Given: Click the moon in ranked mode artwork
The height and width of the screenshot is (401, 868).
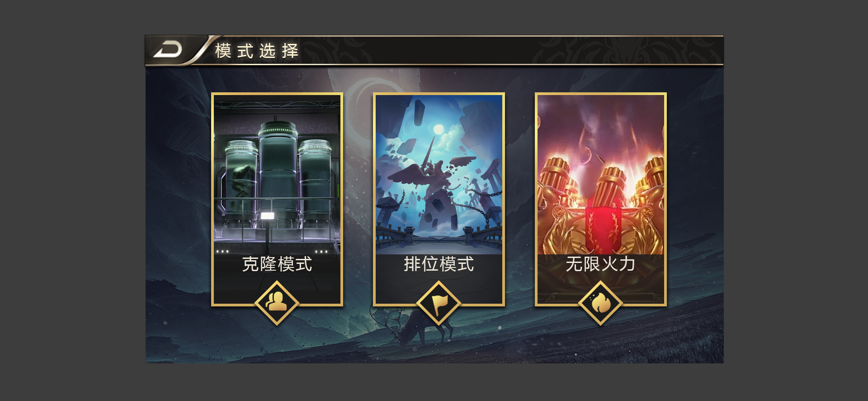Looking at the screenshot, I should (x=438, y=130).
